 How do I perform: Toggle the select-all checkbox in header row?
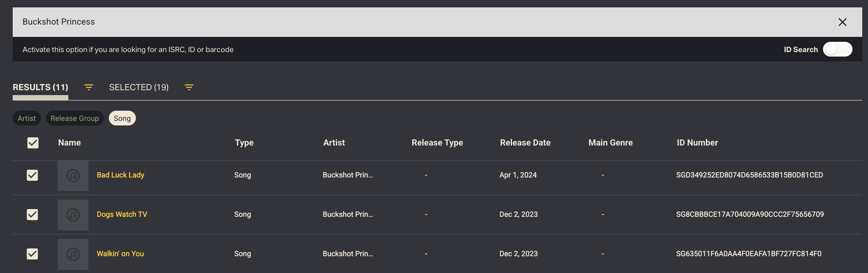click(33, 143)
